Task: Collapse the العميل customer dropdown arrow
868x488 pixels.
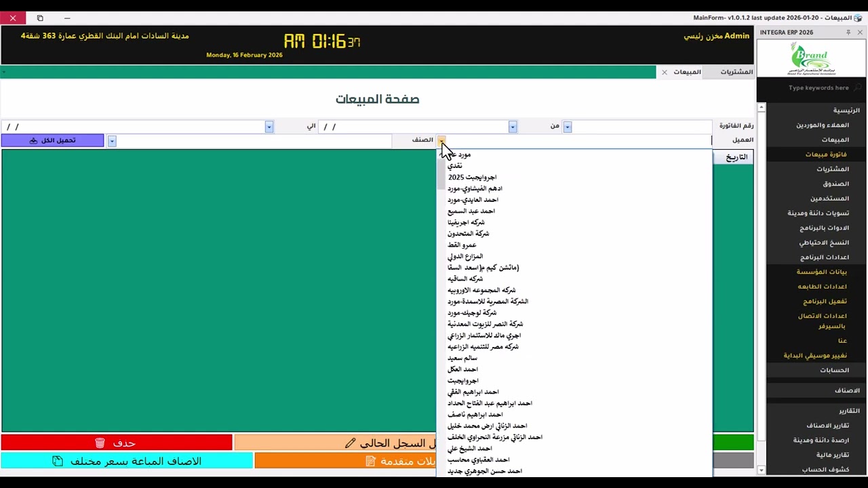Action: [441, 140]
